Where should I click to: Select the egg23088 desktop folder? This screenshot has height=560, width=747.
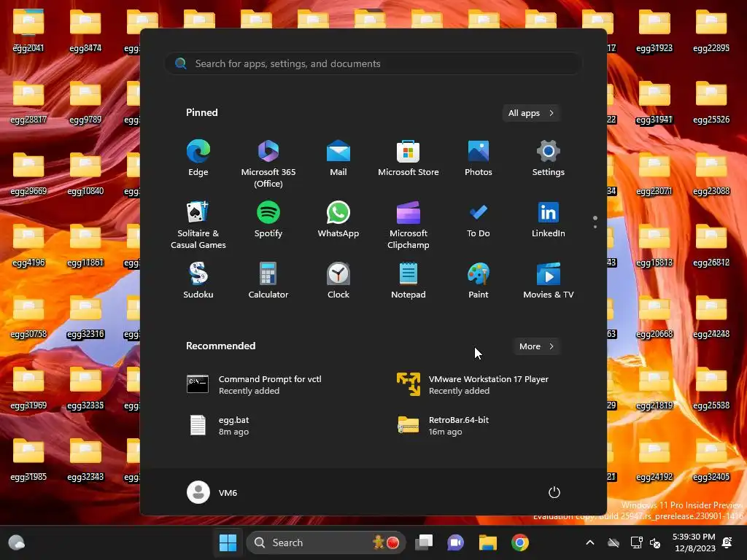click(x=711, y=174)
